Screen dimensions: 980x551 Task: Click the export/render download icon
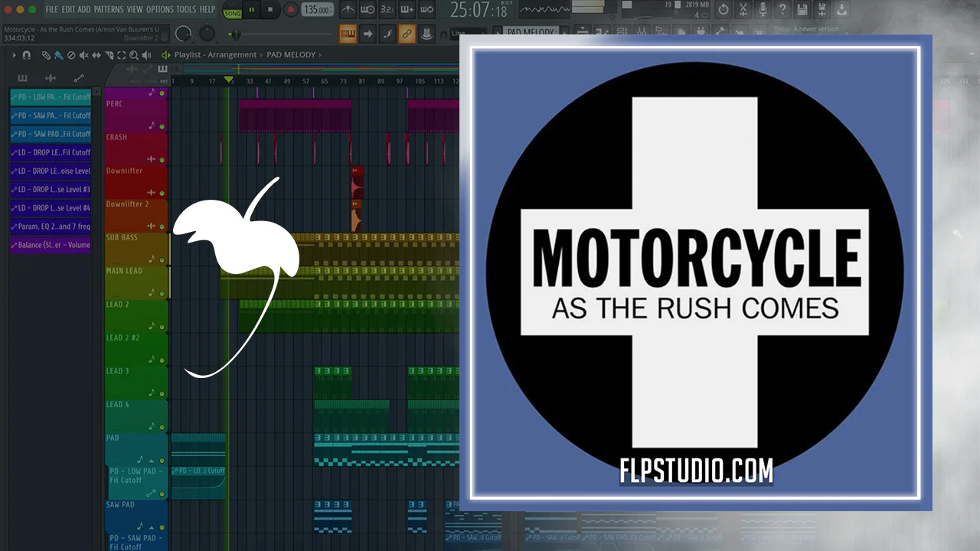pyautogui.click(x=842, y=10)
